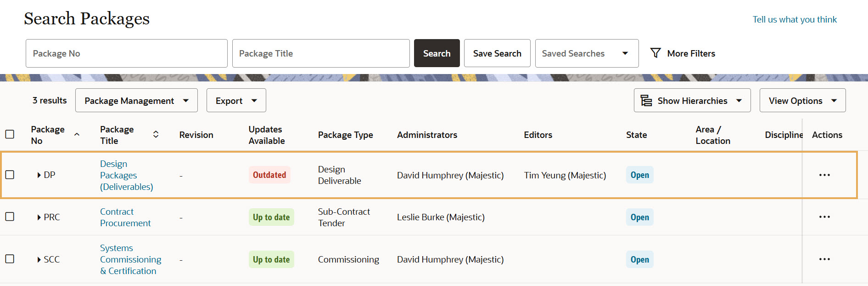Open the actions ellipsis for DP row
Image resolution: width=868 pixels, height=286 pixels.
click(824, 175)
